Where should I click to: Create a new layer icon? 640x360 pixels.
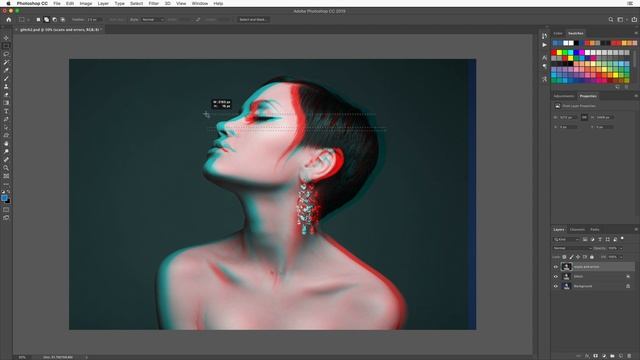click(x=621, y=356)
